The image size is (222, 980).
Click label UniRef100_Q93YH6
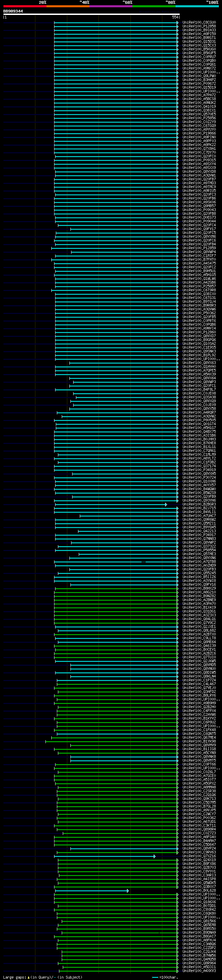(x=199, y=500)
